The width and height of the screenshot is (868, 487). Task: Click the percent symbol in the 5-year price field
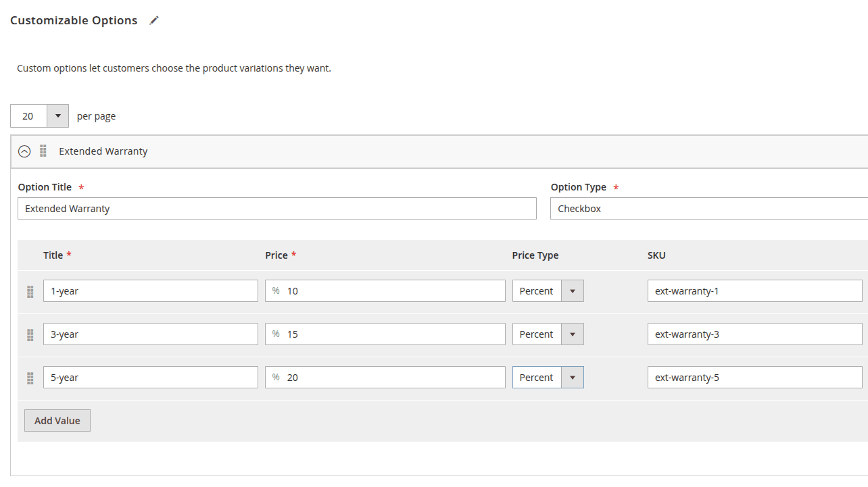(x=275, y=377)
